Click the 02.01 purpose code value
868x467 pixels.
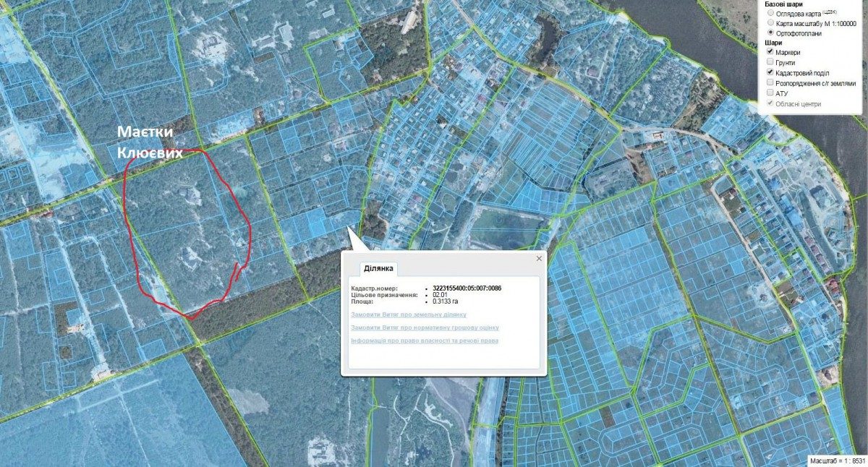pos(440,294)
